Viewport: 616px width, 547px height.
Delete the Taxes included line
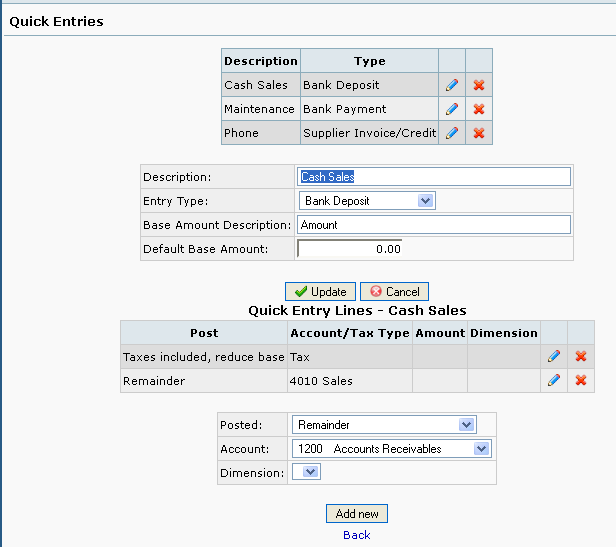coord(581,356)
